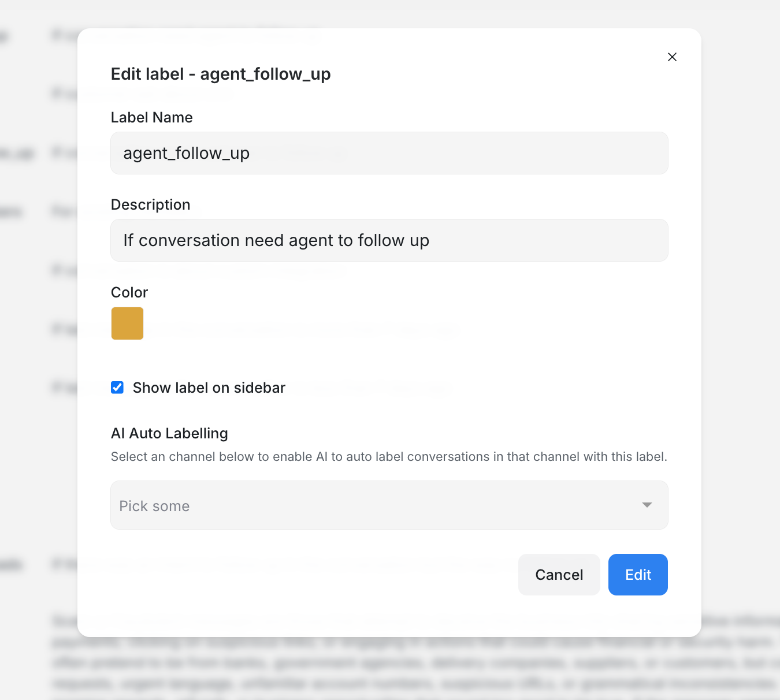Screen dimensions: 780x700
Task: Click the 'Show label on sidebar' text label
Action: [x=209, y=388]
